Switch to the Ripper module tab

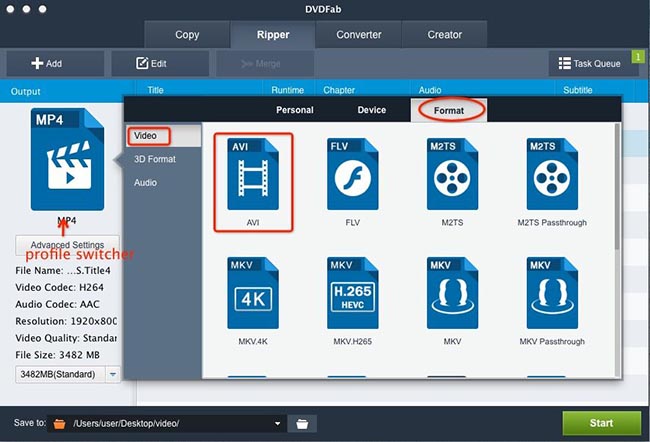273,34
